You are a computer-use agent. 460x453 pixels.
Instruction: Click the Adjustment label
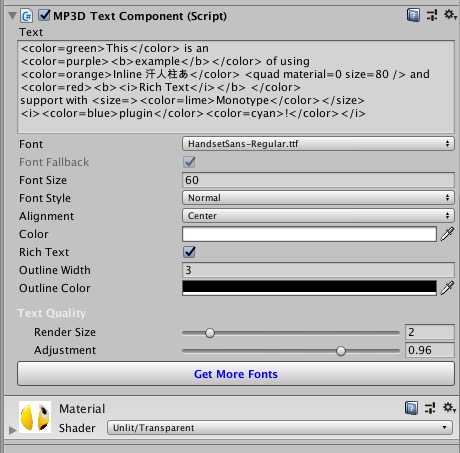pos(65,350)
